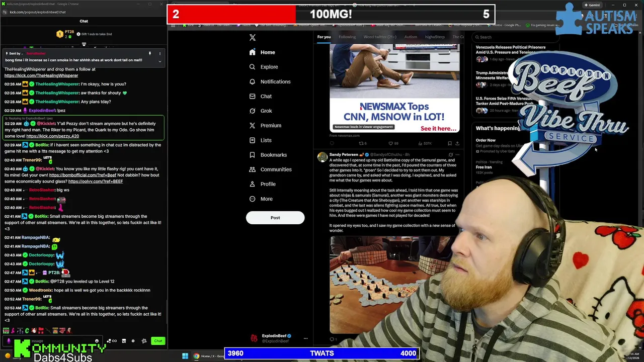Click the X logo
The width and height of the screenshot is (644, 362).
pyautogui.click(x=253, y=37)
